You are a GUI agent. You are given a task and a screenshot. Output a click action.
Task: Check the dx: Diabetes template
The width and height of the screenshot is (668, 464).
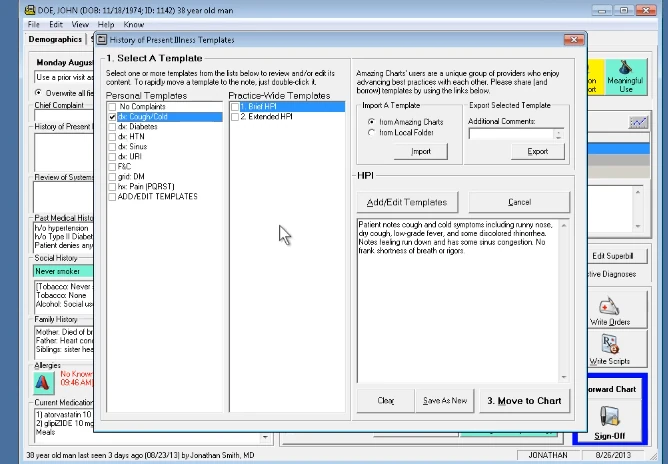coord(112,127)
